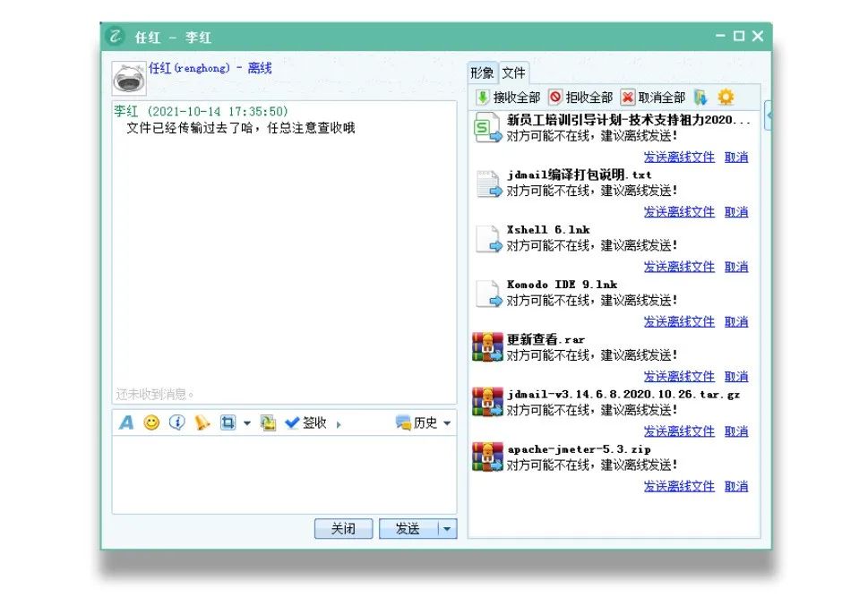Cancel transfer of Xshell 6.lnk

click(x=736, y=267)
